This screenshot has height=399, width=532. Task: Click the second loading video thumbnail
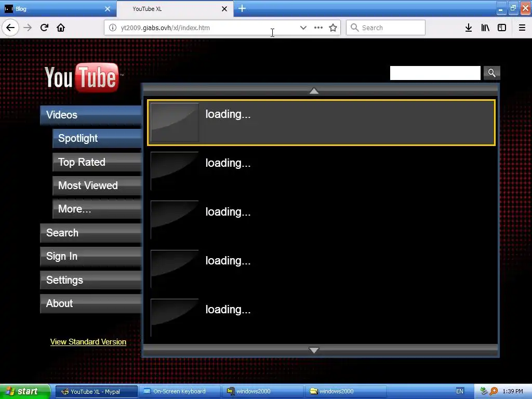point(175,171)
